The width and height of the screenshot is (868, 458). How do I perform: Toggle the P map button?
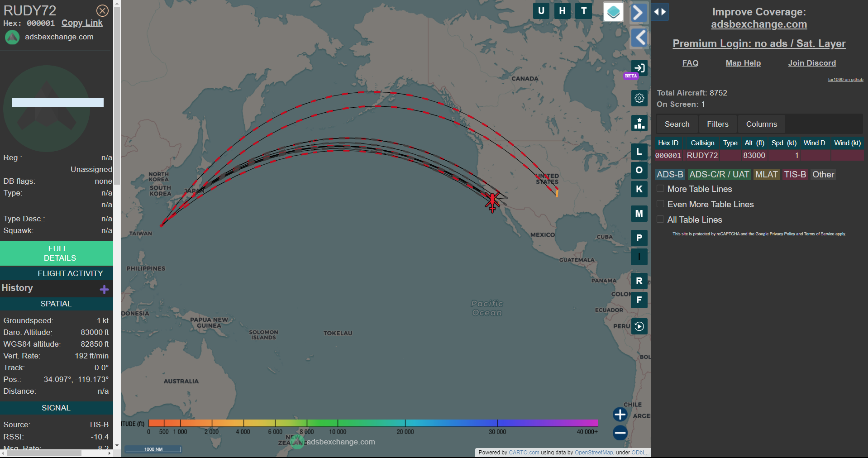(x=639, y=238)
